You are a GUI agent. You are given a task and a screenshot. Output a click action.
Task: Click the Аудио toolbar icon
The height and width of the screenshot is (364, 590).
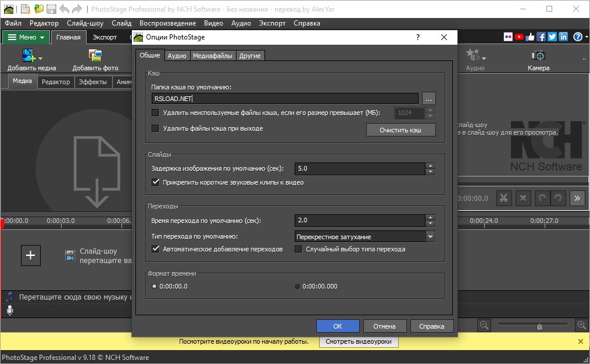[473, 55]
